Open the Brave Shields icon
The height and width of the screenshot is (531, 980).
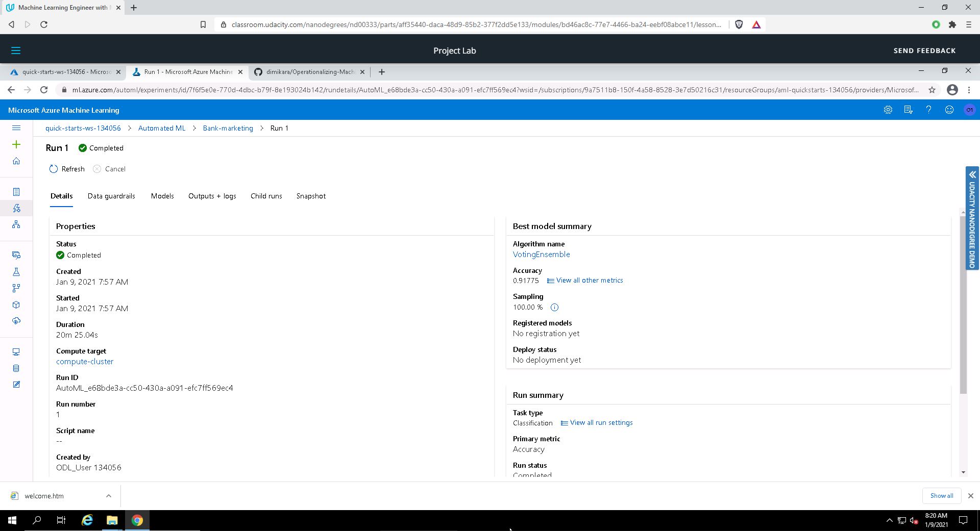point(739,24)
